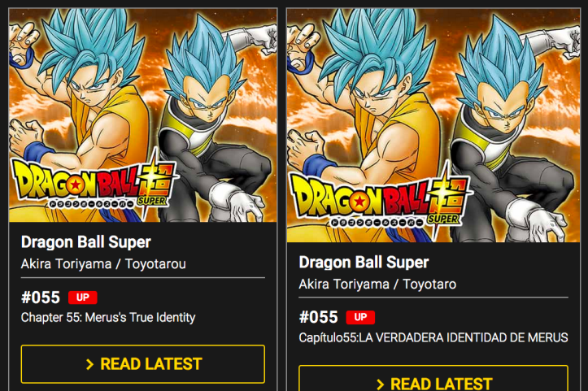Click the #055 chapter number on left card
Screen dimensions: 588x391
pos(41,298)
